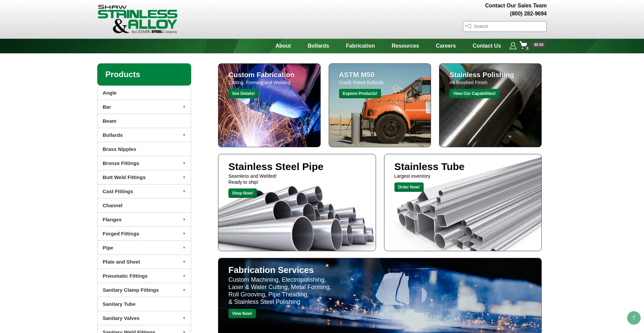Screen dimensions: 644x333
Task: Click the scroll-to-top arrow
Action: [634, 318]
